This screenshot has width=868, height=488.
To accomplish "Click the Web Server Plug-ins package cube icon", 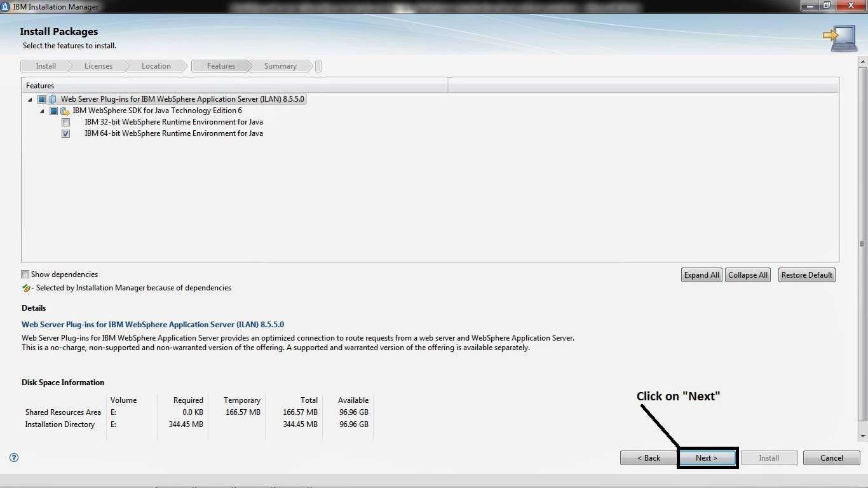I will tap(52, 98).
